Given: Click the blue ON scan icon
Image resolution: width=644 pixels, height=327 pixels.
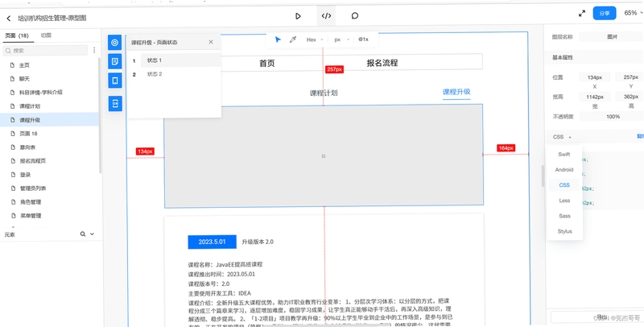Looking at the screenshot, I should click(x=115, y=104).
